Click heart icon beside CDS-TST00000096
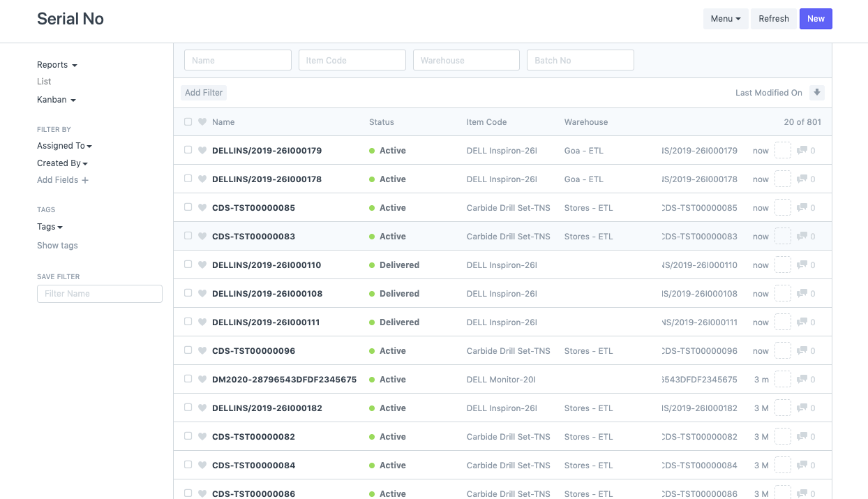The width and height of the screenshot is (868, 499). pos(202,351)
